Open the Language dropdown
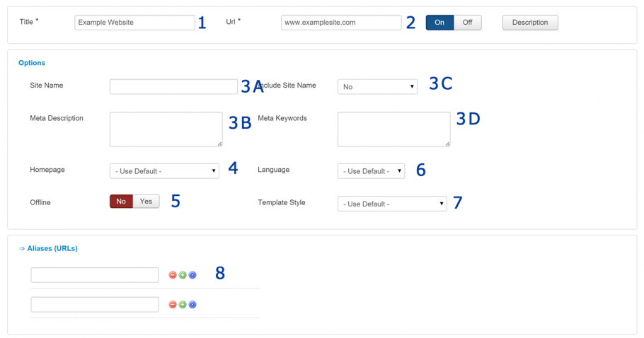This screenshot has height=338, width=644. click(x=371, y=171)
